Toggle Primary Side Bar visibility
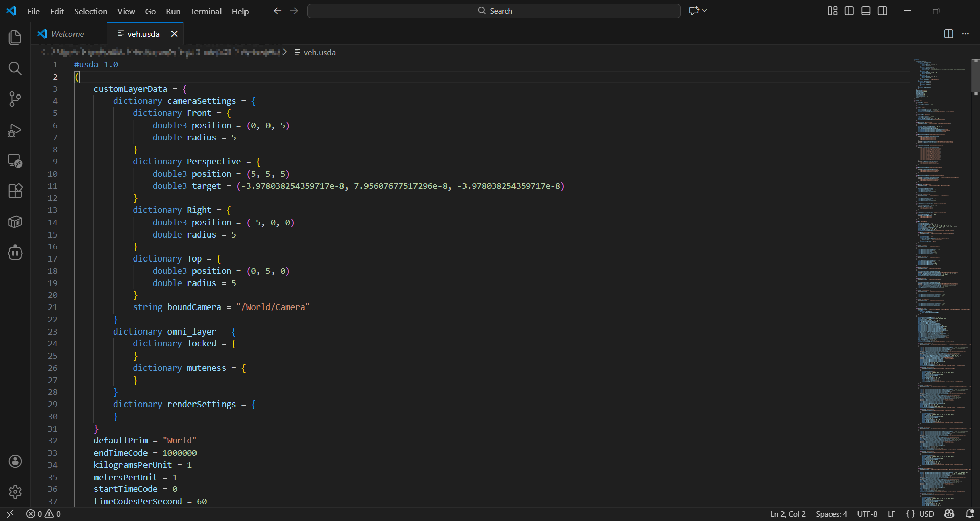The height and width of the screenshot is (521, 980). click(849, 11)
